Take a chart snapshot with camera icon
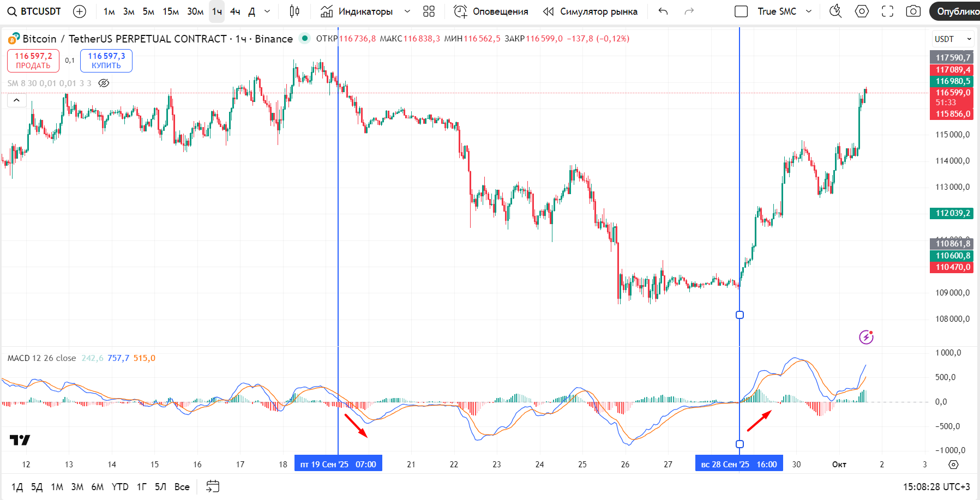Image resolution: width=980 pixels, height=500 pixels. tap(913, 11)
